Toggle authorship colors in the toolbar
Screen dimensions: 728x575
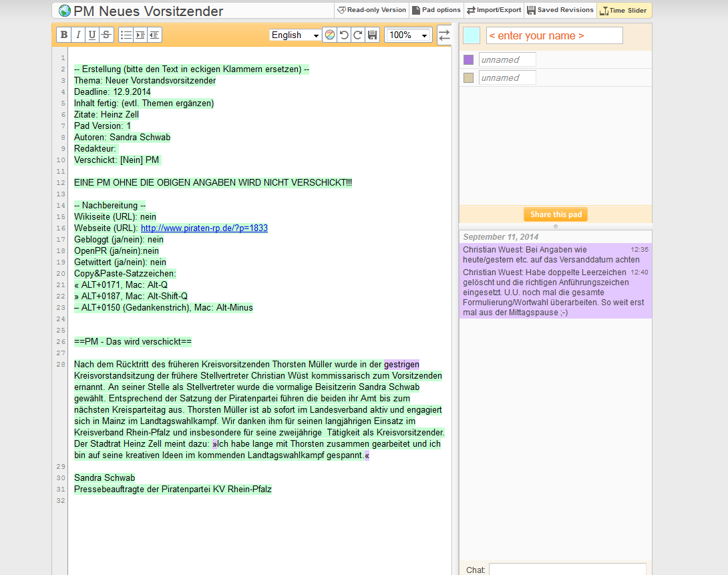329,35
